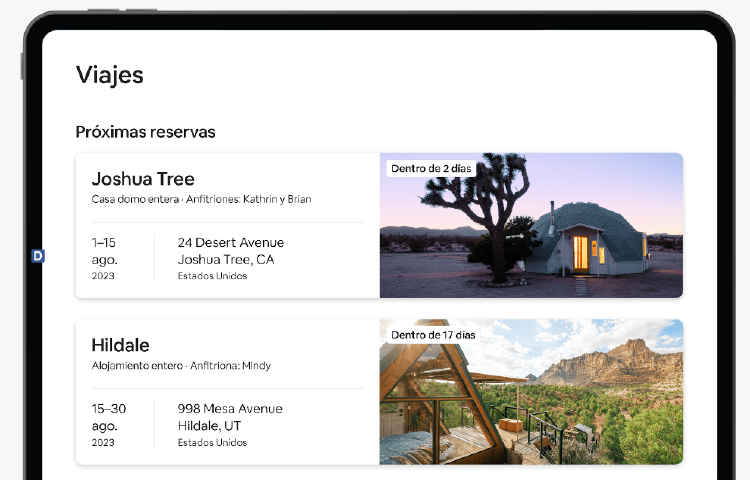The width and height of the screenshot is (750, 480).
Task: Click the "Dentro de 17 días" badge
Action: (x=433, y=335)
